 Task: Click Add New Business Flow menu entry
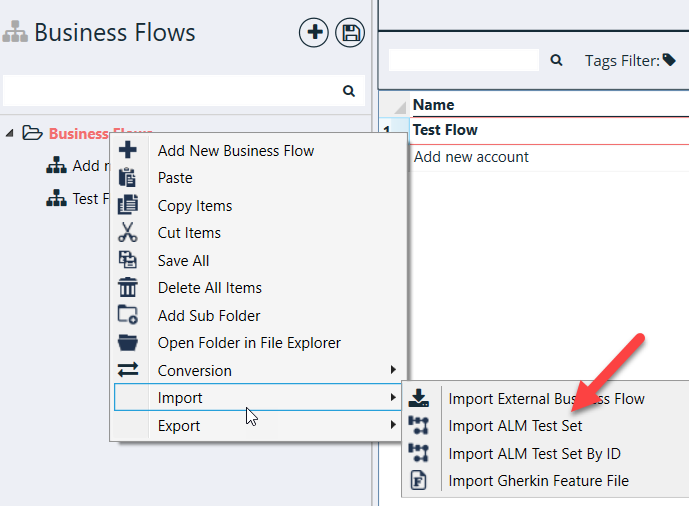(236, 151)
